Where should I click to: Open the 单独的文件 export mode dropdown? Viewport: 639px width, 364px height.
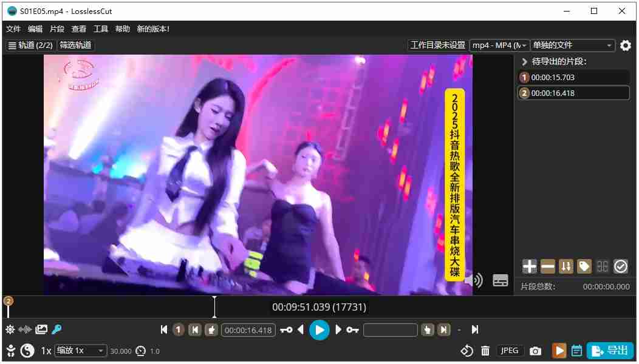[x=572, y=45]
